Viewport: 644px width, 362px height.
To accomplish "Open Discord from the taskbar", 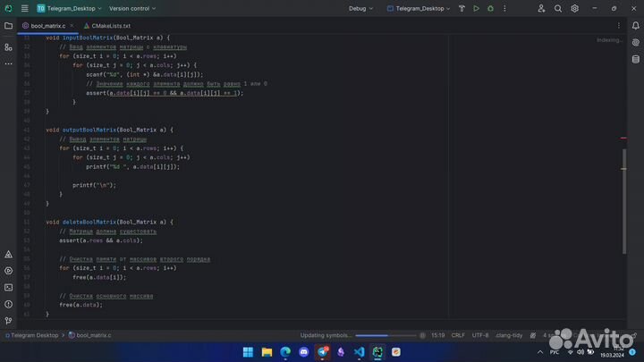I will point(303,352).
